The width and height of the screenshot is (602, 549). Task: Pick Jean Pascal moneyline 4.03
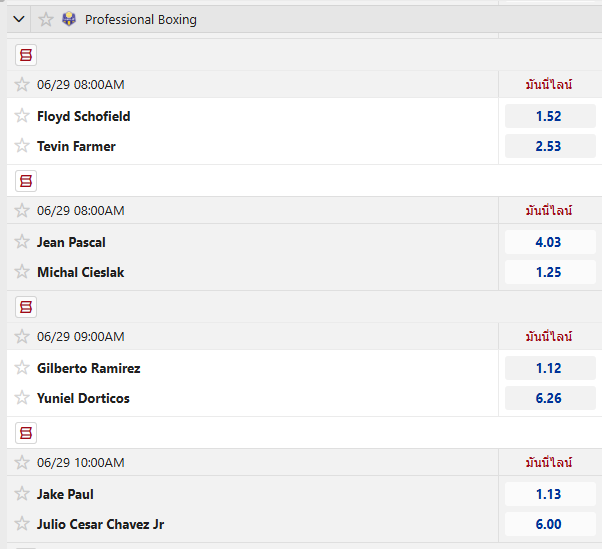coord(550,242)
